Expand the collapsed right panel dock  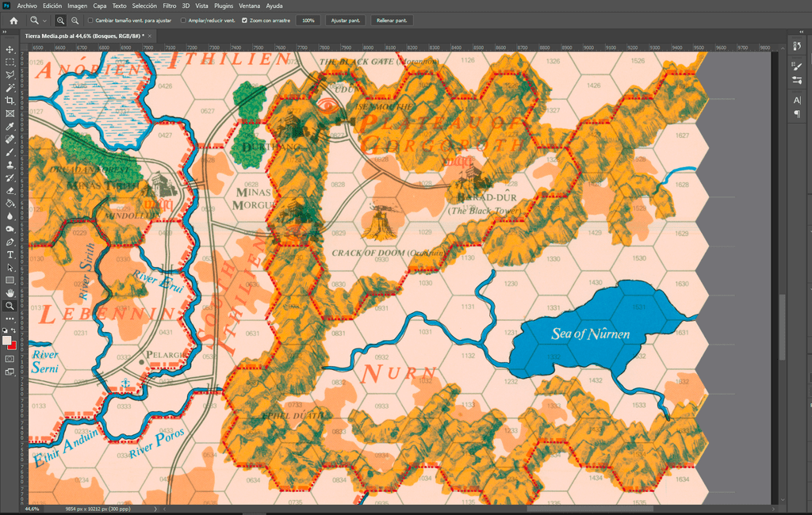(802, 32)
